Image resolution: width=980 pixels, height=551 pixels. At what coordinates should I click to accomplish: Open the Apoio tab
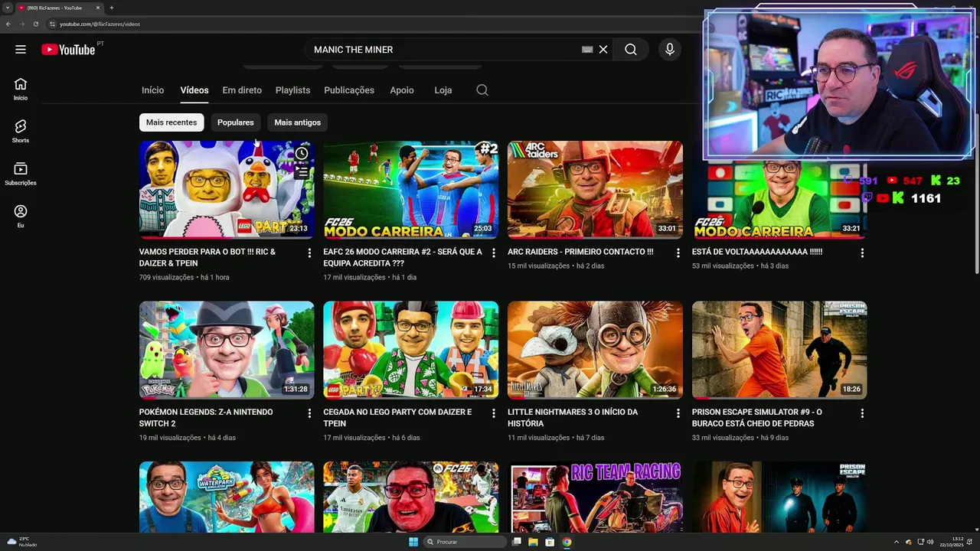tap(401, 90)
